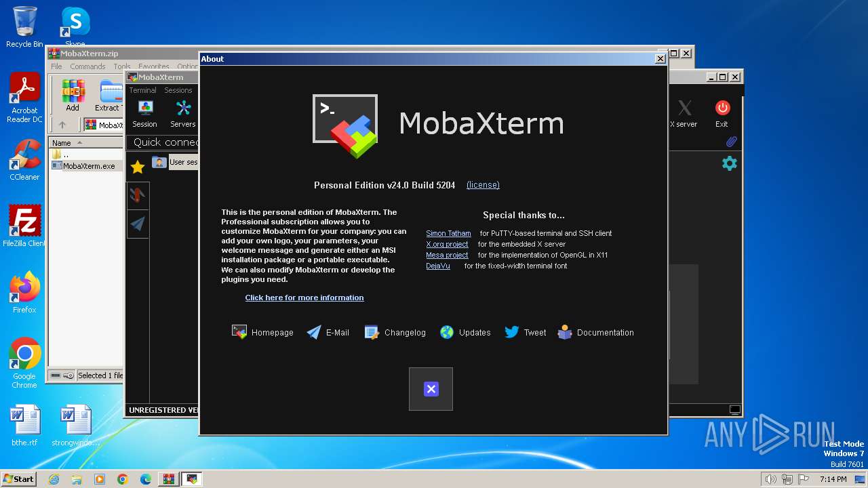Viewport: 868px width, 488px height.
Task: Select the Macros paper plane sidebar tab
Action: (x=138, y=224)
